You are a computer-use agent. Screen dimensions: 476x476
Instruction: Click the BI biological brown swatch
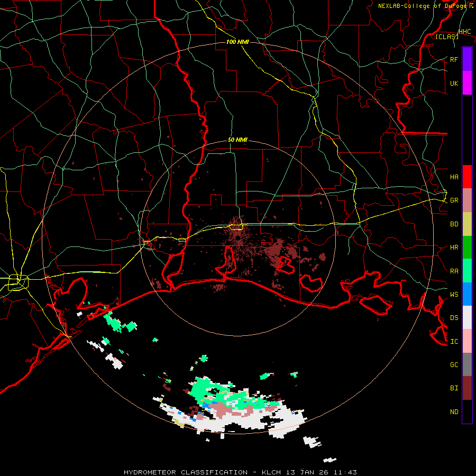click(x=467, y=388)
